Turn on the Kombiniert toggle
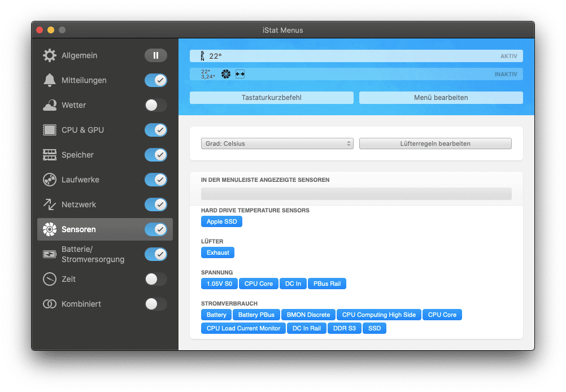This screenshot has height=392, width=566. 155,304
